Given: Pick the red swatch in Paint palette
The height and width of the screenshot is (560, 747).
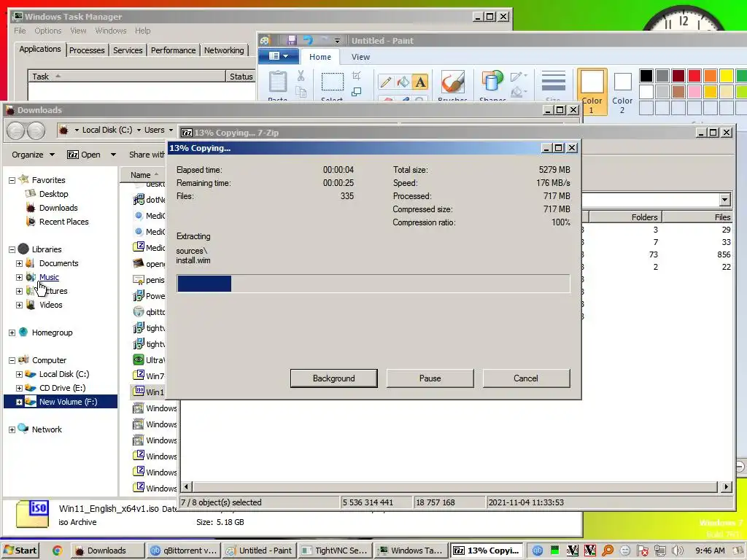Looking at the screenshot, I should pos(694,76).
